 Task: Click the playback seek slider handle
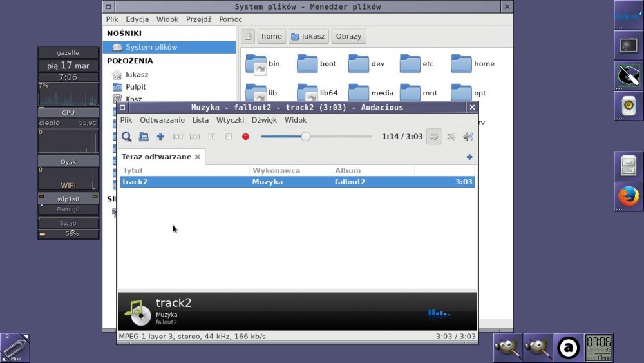305,137
